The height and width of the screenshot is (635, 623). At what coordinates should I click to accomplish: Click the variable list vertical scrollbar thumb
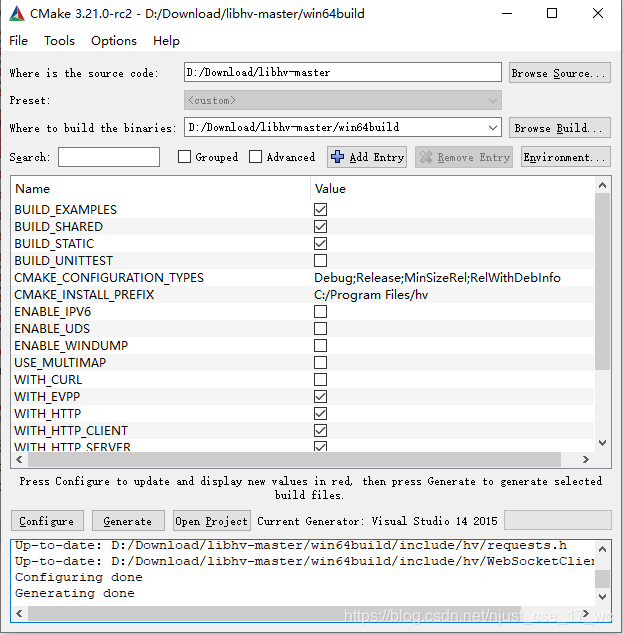[x=602, y=281]
